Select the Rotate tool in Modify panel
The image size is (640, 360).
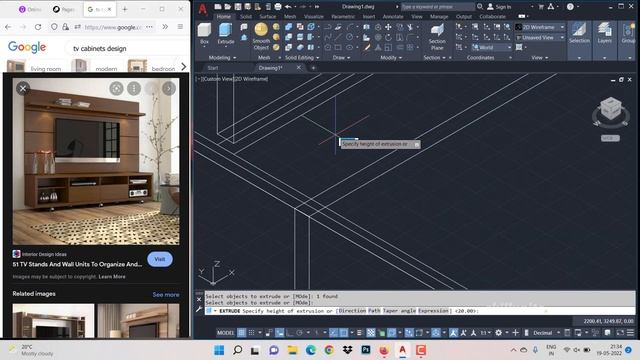tap(388, 37)
